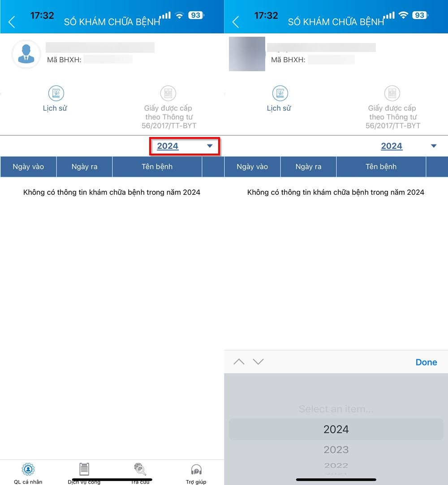Tap dropdown arrow beside 2024 on left screen

210,146
